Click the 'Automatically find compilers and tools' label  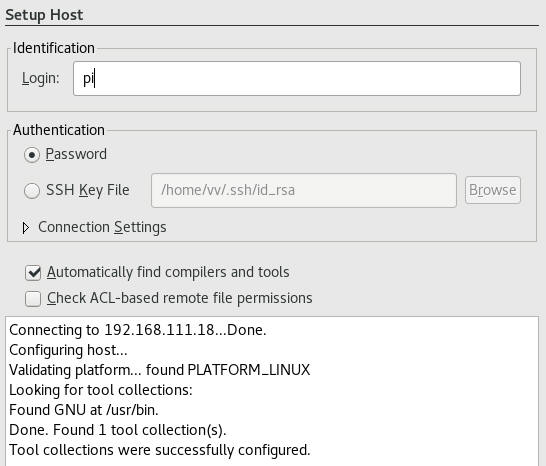coord(168,272)
